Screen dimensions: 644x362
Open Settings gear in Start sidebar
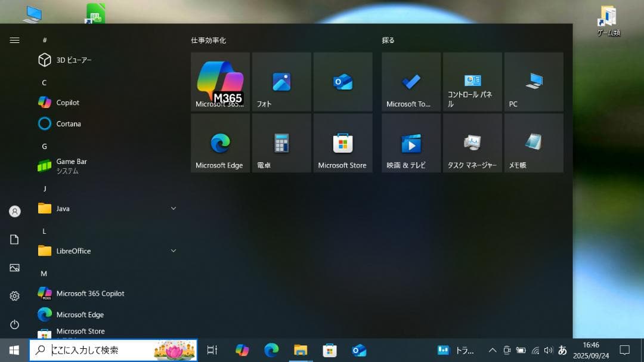14,296
